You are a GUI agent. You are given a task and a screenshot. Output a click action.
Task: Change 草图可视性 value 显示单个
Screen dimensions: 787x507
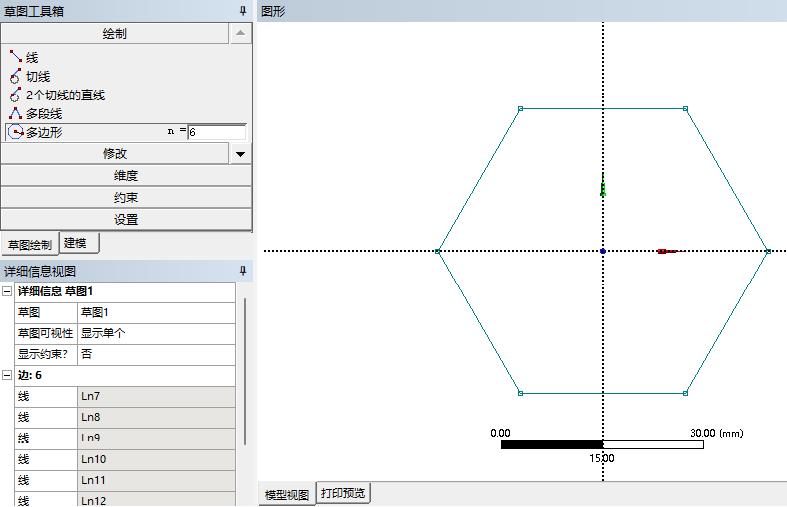[x=155, y=333]
